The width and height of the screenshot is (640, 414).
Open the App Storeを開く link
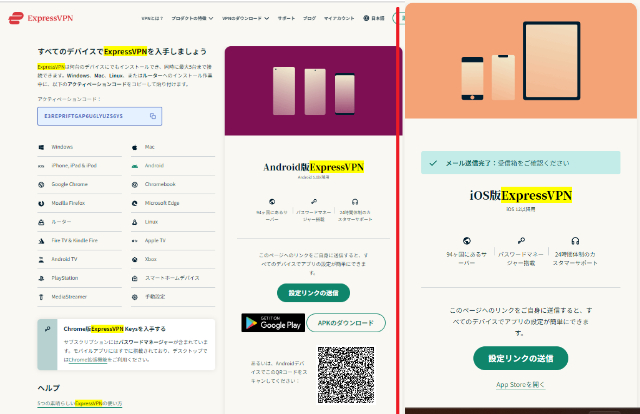(x=520, y=385)
